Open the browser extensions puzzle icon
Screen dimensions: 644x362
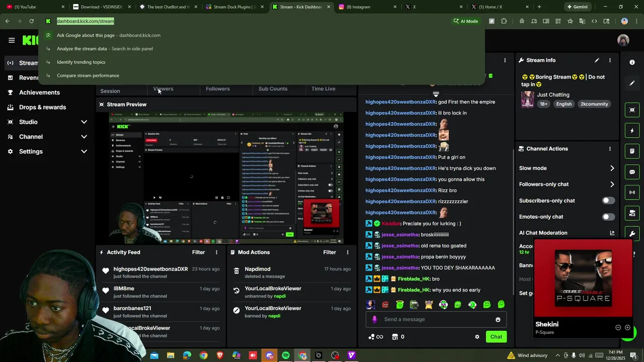(x=504, y=21)
